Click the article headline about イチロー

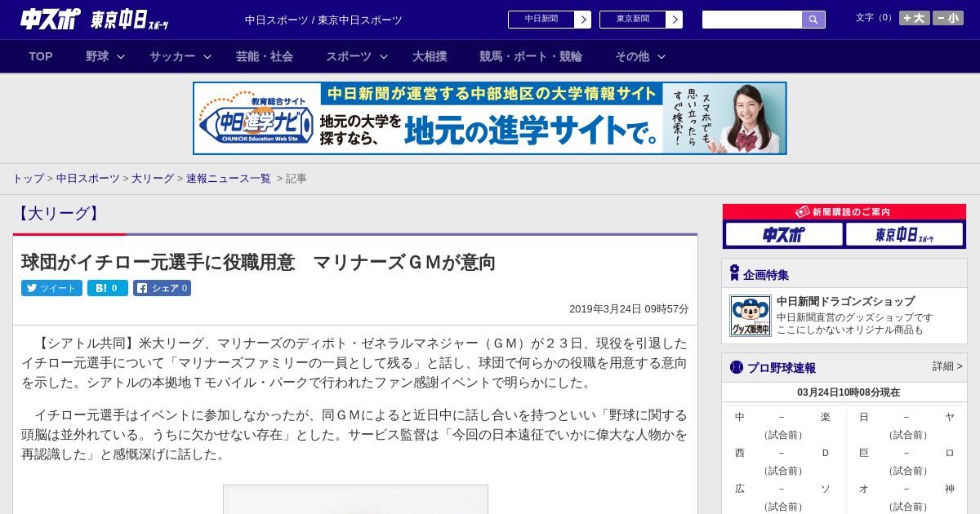coord(258,262)
